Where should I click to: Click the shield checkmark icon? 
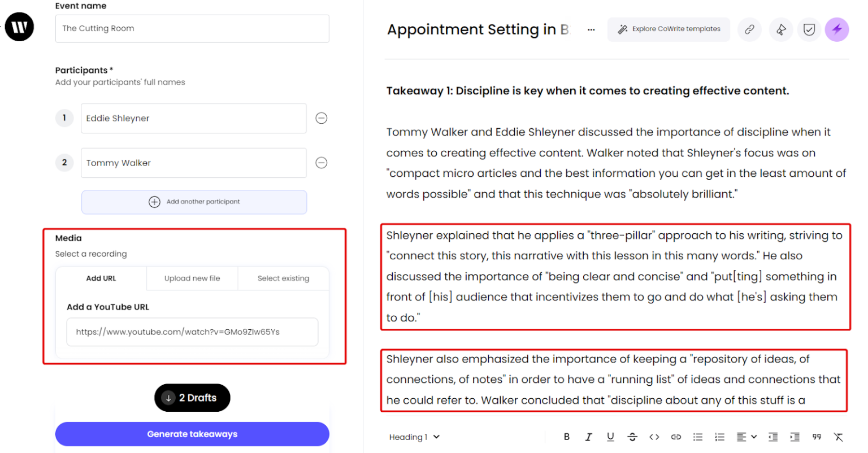[809, 29]
